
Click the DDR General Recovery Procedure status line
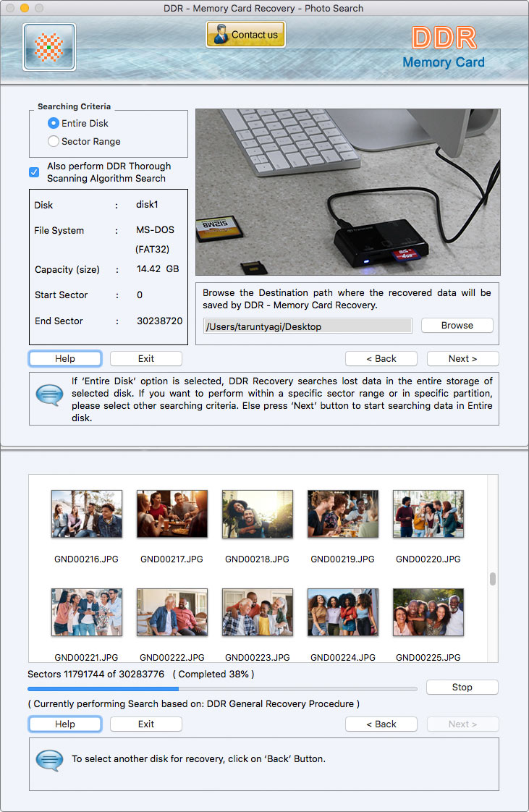click(194, 703)
